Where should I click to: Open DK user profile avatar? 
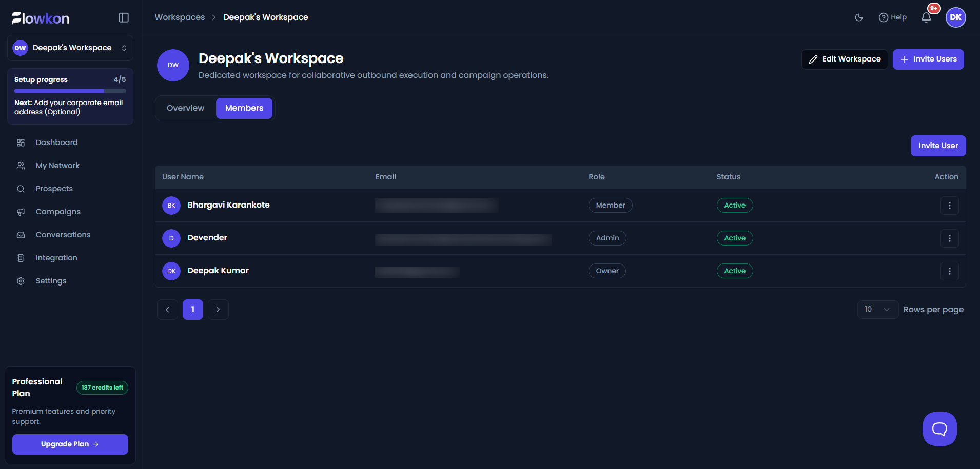[955, 17]
